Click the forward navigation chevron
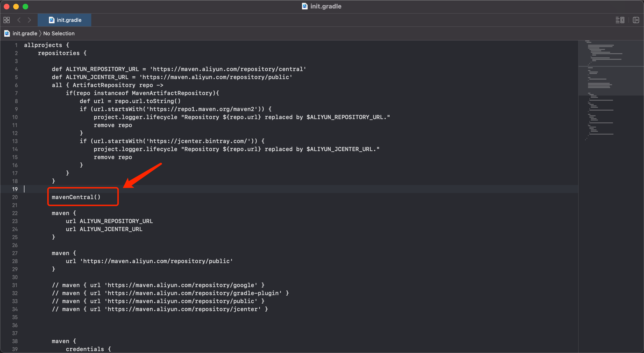 coord(29,20)
